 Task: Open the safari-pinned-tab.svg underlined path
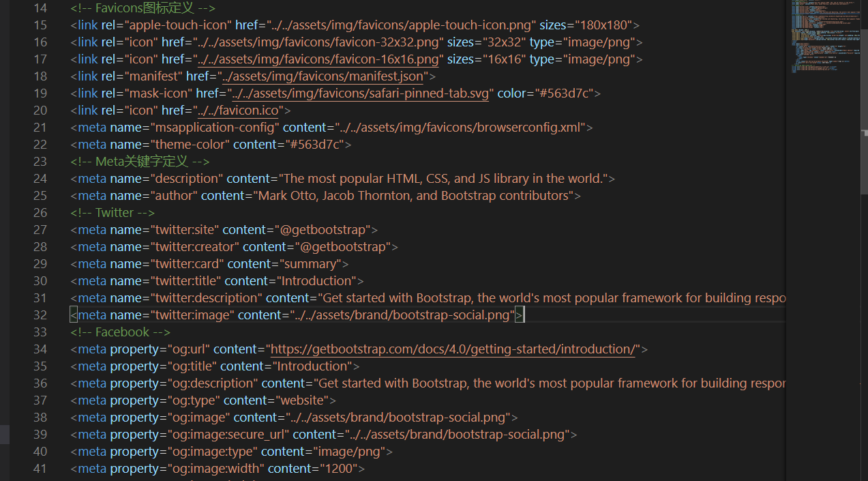[x=361, y=93]
